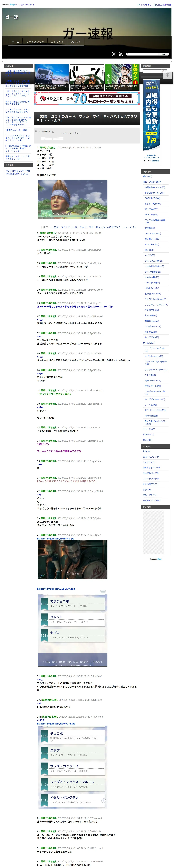Open category ゲーム (3011)
Viewport: 174px width, 868px height.
(149, 343)
